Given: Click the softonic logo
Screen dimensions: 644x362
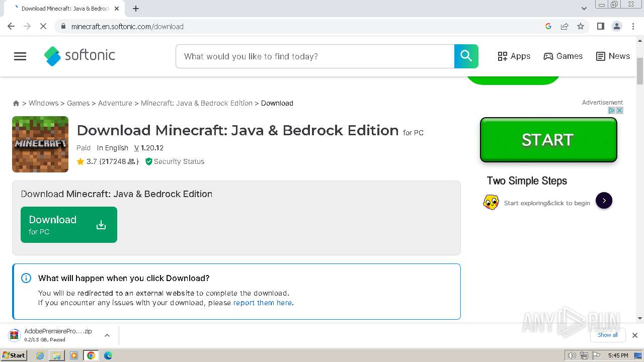Looking at the screenshot, I should [79, 56].
